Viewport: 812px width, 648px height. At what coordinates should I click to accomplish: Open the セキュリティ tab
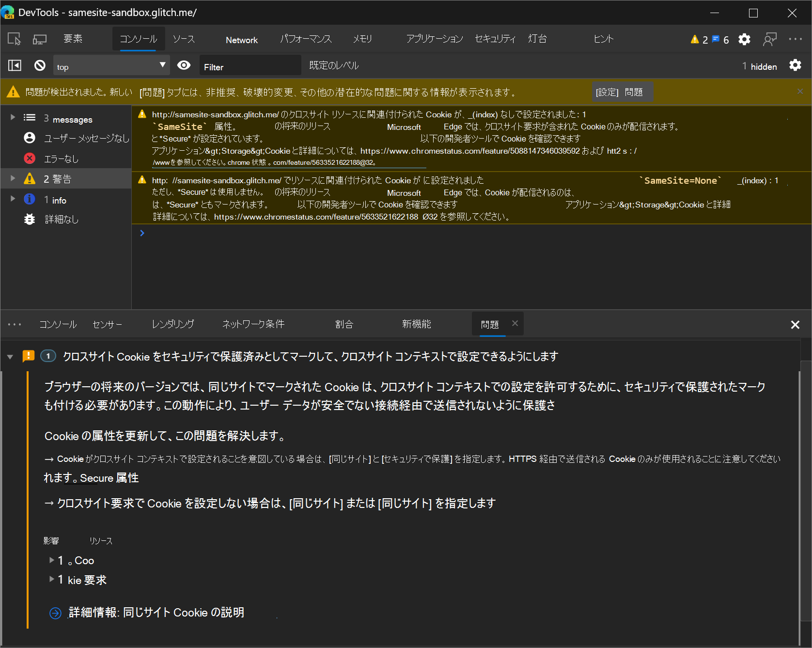(495, 39)
